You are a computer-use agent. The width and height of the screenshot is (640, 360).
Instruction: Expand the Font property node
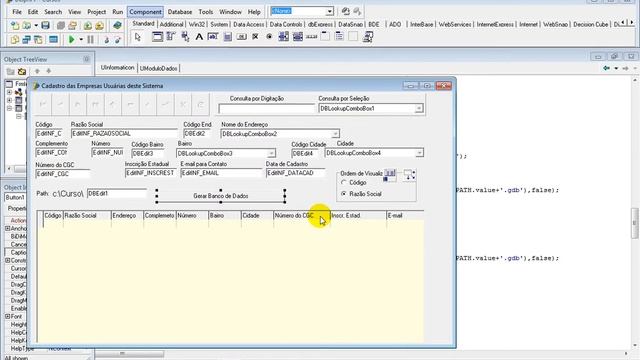7,317
